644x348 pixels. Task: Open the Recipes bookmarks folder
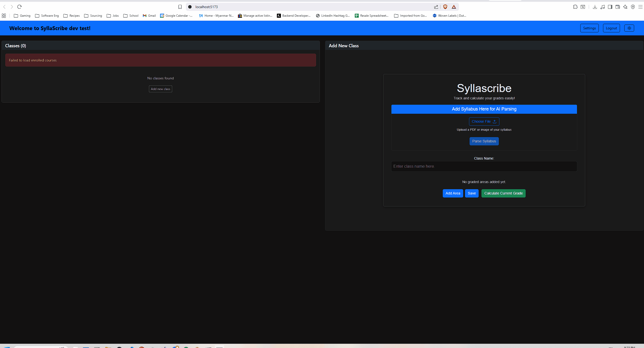click(72, 16)
